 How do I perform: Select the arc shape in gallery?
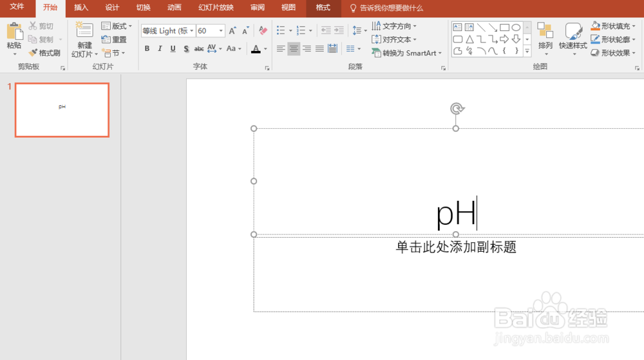coord(481,51)
